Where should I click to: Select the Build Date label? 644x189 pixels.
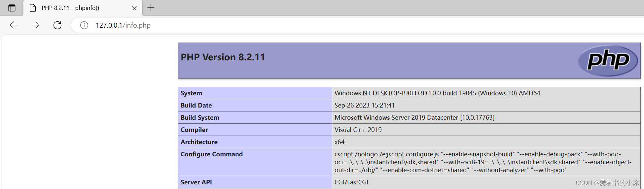tap(196, 106)
